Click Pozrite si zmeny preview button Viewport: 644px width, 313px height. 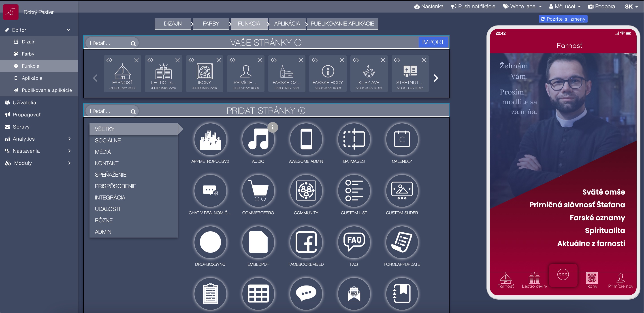pyautogui.click(x=563, y=19)
